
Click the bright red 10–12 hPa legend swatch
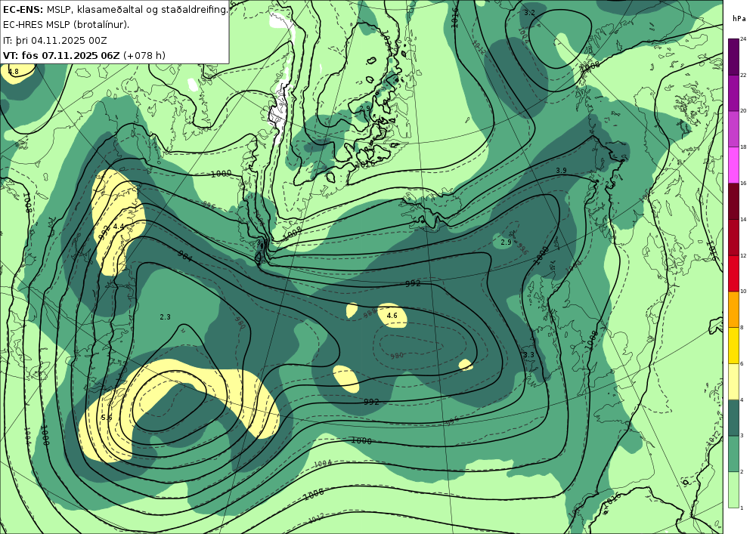(733, 273)
